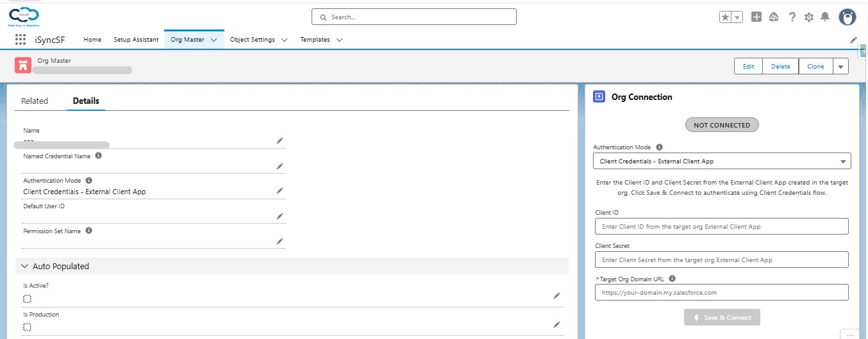This screenshot has height=339, width=868.
Task: Edit Is Production field via pencil icon
Action: 556,325
